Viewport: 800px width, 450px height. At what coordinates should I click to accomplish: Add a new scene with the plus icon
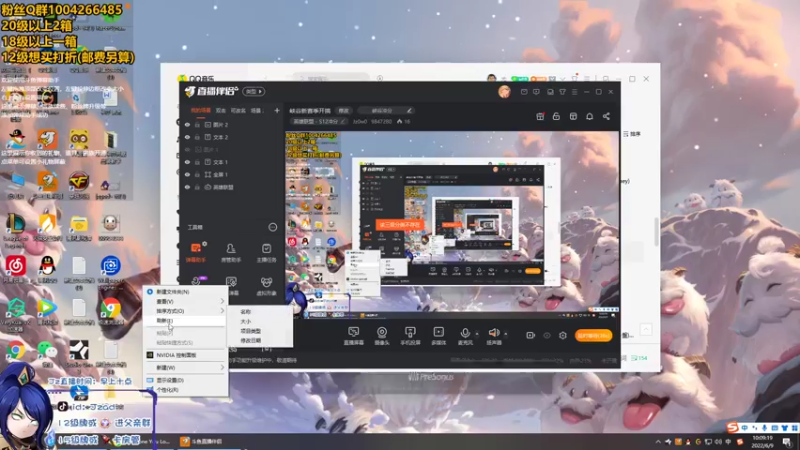coord(277,110)
